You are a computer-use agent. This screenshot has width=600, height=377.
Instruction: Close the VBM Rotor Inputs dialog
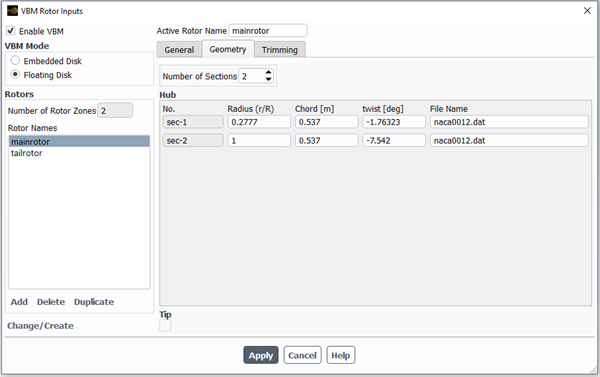(x=587, y=11)
